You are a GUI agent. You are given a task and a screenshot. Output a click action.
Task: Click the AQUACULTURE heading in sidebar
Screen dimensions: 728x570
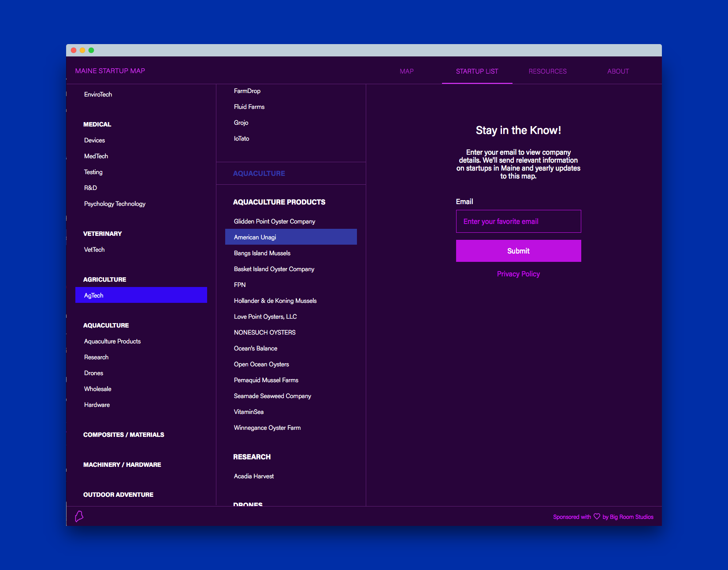click(106, 325)
